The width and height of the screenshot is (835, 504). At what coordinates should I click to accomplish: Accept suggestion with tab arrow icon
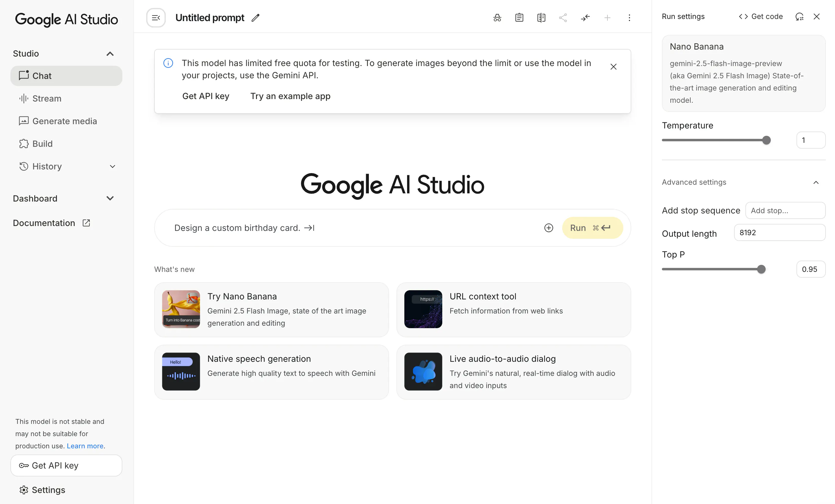(310, 228)
